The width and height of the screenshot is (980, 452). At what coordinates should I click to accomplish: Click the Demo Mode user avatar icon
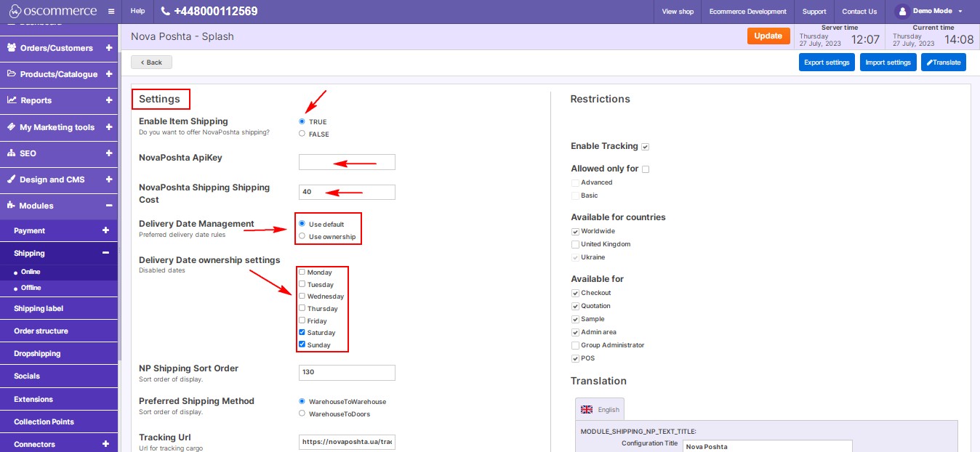(902, 11)
